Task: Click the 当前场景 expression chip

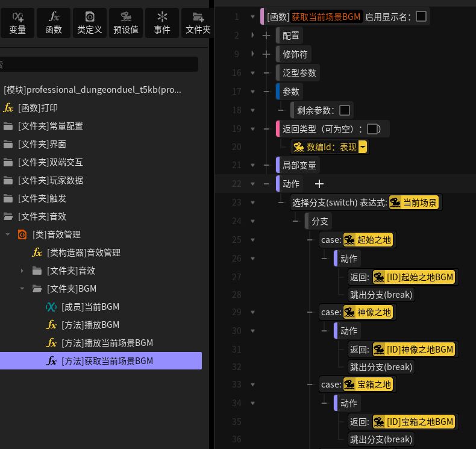Action: (415, 203)
